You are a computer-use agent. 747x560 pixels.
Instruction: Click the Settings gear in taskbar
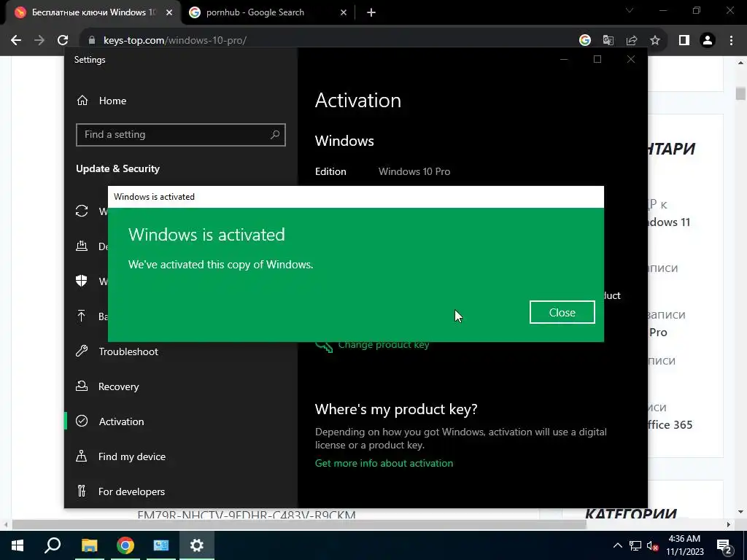(197, 545)
